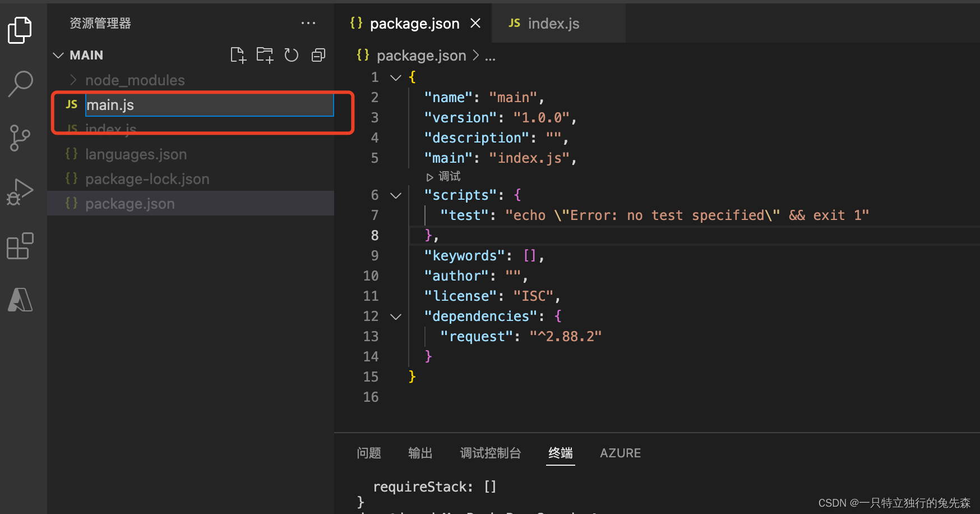
Task: Refresh the explorer file tree
Action: click(x=292, y=55)
